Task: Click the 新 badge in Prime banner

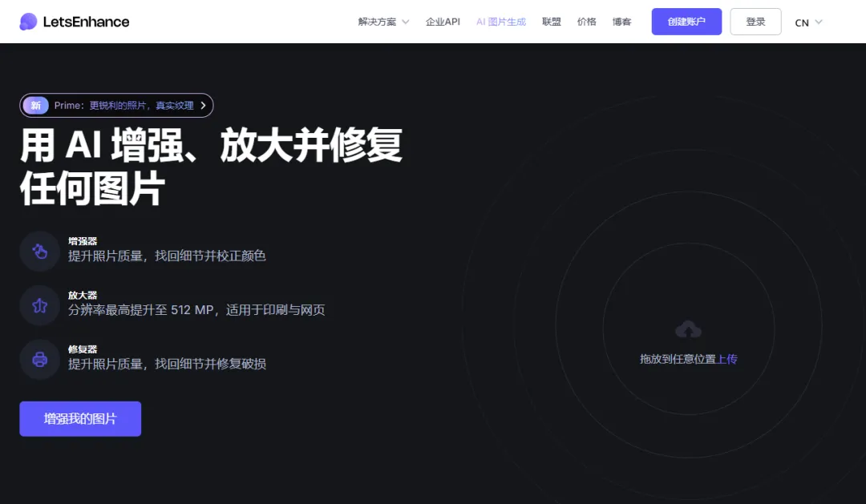Action: tap(36, 106)
